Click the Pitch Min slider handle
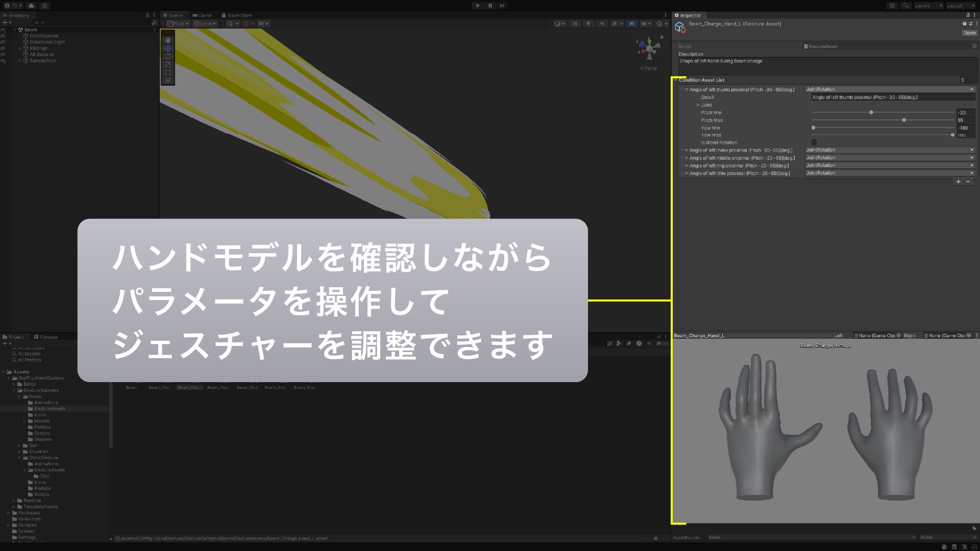The image size is (980, 551). [x=871, y=112]
